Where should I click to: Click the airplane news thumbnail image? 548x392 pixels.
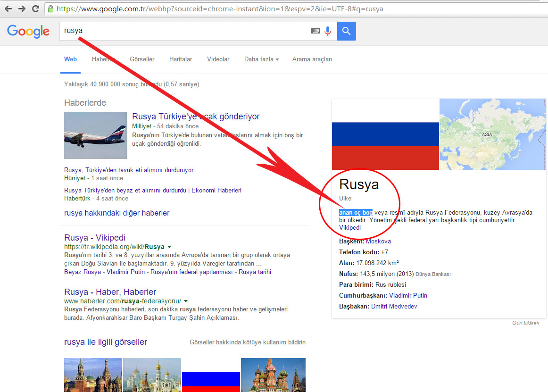point(96,135)
